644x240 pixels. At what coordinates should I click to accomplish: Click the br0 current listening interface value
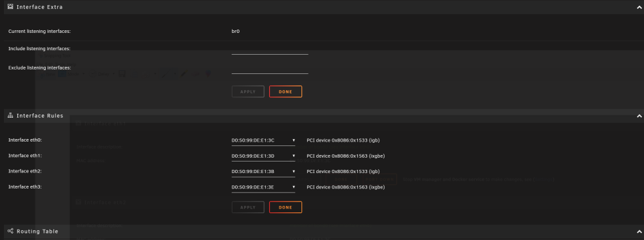[235, 31]
